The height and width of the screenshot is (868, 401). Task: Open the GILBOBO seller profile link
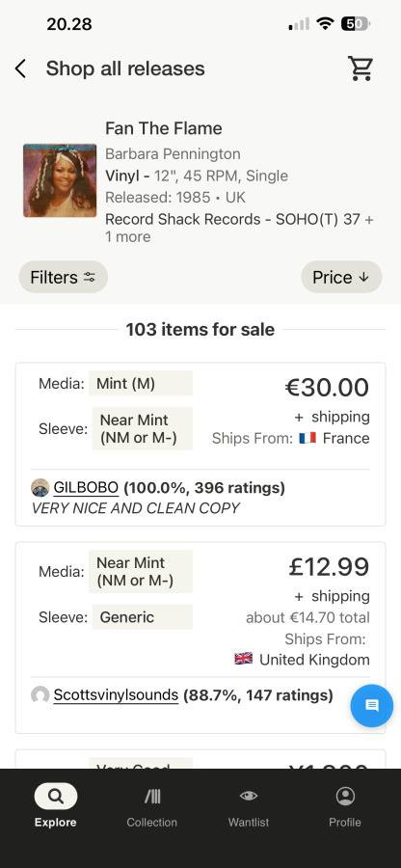click(x=86, y=488)
